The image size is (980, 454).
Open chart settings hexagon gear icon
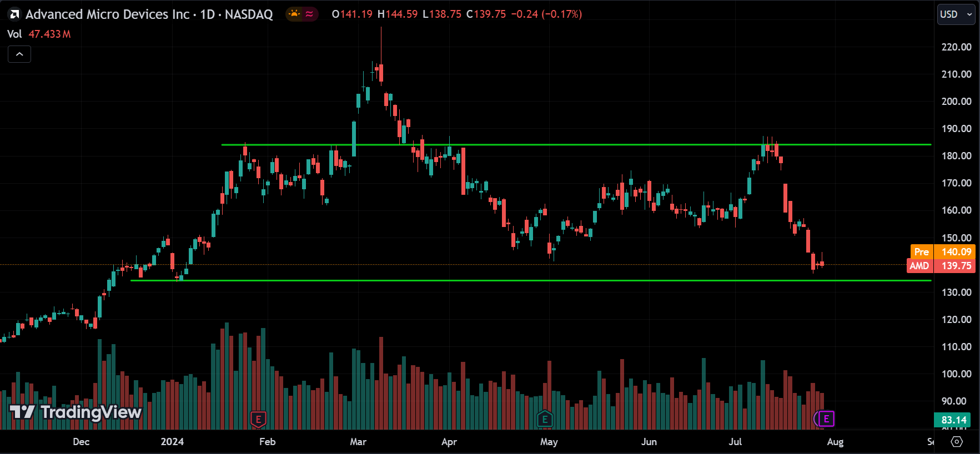957,442
